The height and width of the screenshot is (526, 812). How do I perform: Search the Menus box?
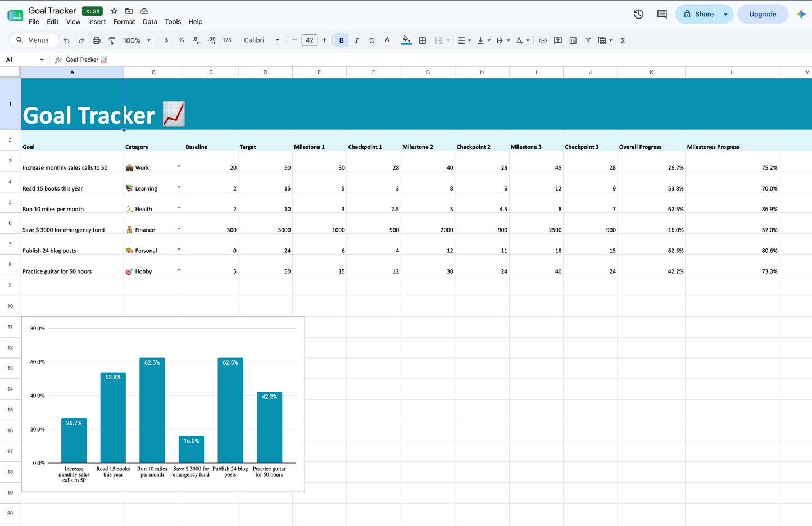[x=34, y=40]
